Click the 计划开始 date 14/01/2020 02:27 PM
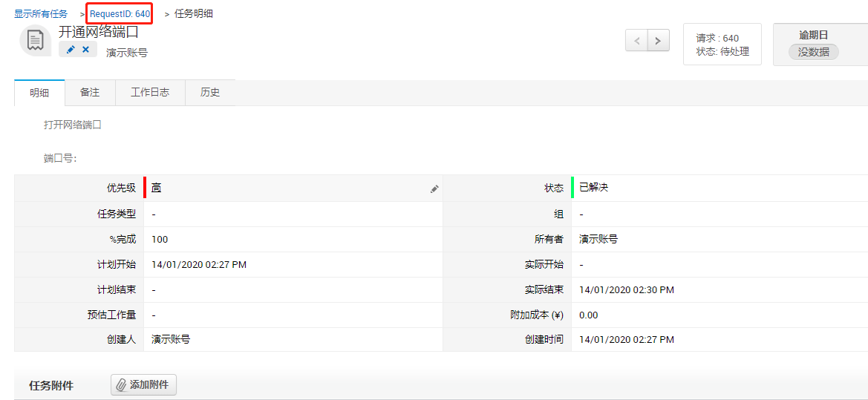This screenshot has height=400, width=868. 199,265
